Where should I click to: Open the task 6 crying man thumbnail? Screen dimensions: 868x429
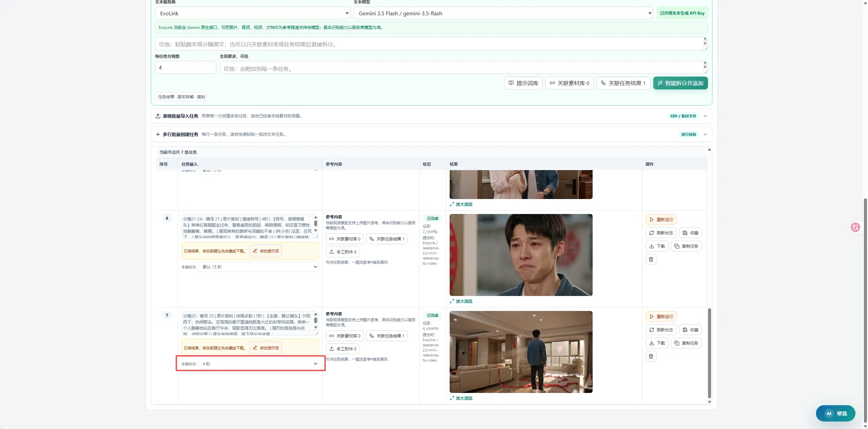coord(521,255)
